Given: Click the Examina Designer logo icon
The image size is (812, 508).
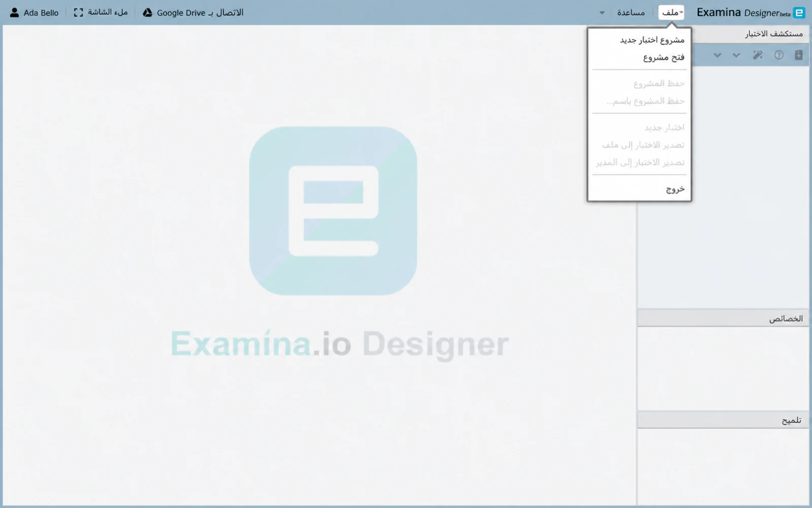Looking at the screenshot, I should [x=799, y=13].
